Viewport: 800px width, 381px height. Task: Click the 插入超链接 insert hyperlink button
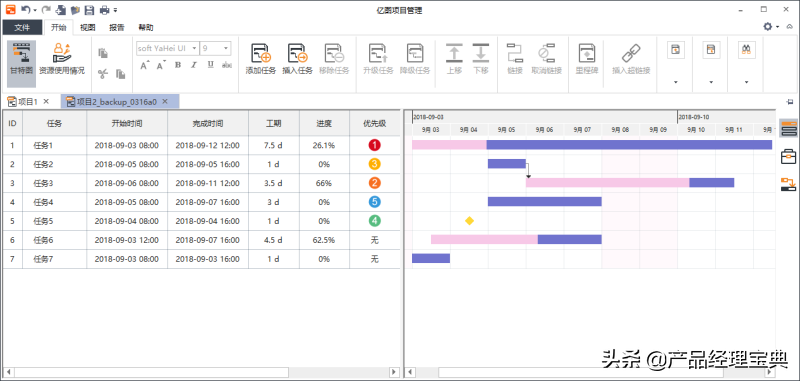[631, 59]
